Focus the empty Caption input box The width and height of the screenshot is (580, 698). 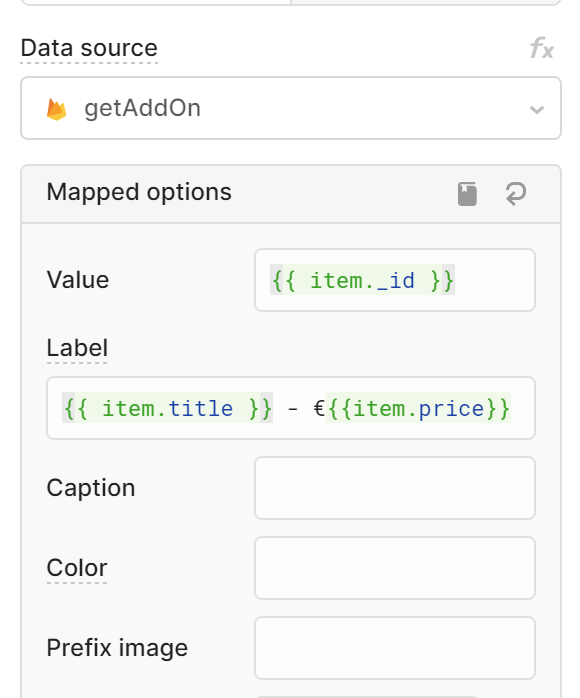tap(394, 488)
